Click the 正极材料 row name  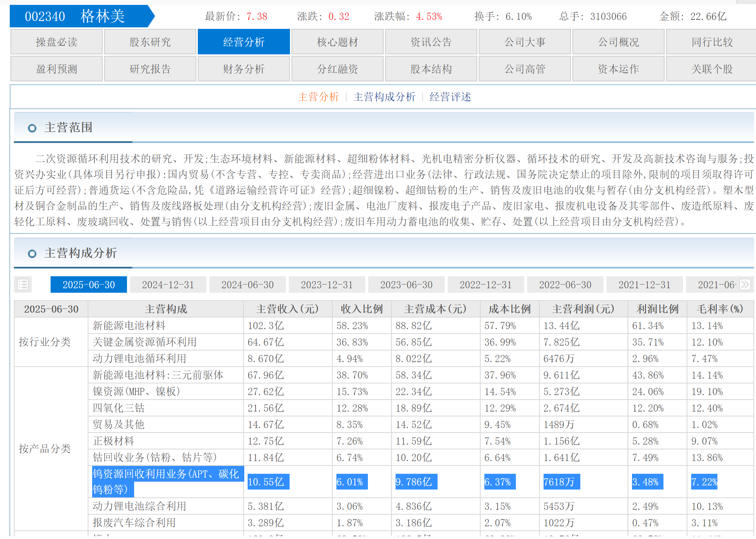113,441
